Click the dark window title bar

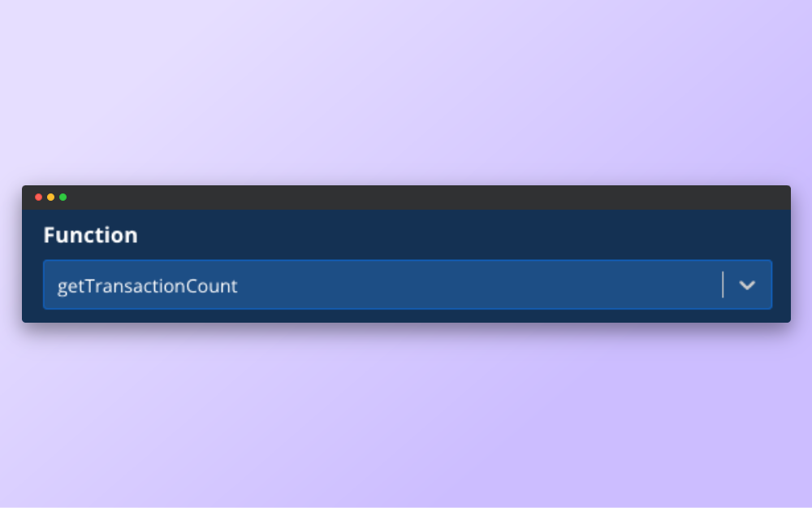click(406, 198)
